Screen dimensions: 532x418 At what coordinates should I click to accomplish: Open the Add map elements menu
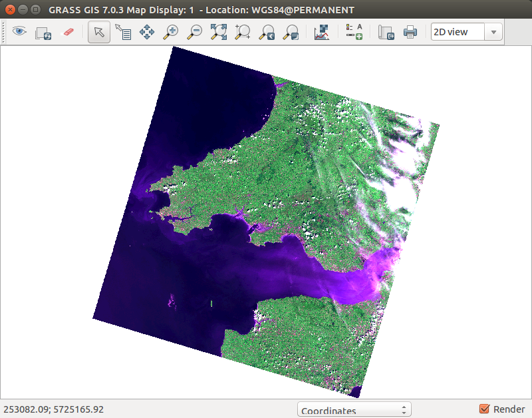click(x=354, y=32)
